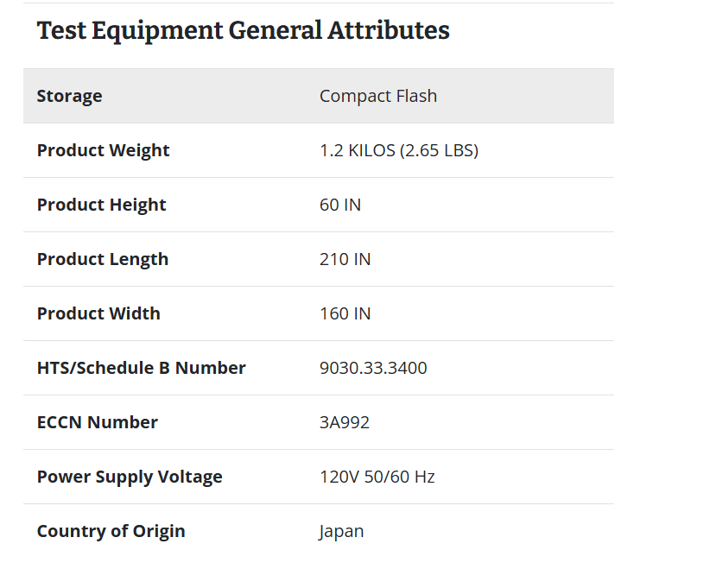Screen dimensions: 716x588
Task: Select the Storage row label
Action: point(69,96)
